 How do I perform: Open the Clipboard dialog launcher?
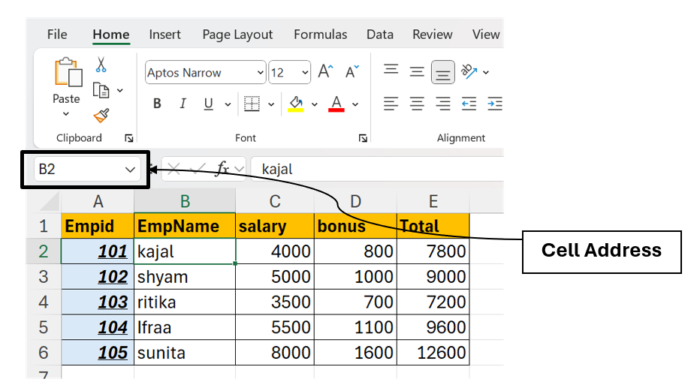point(129,138)
